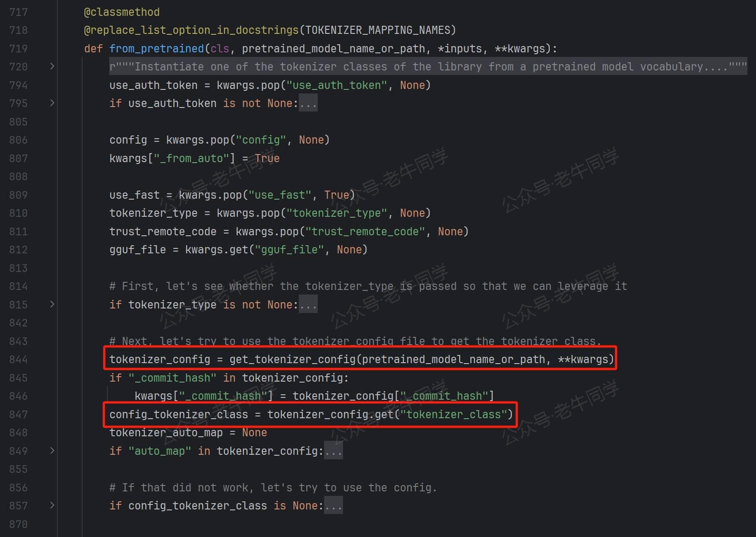Click the use_fast variable on line 809

(x=135, y=195)
